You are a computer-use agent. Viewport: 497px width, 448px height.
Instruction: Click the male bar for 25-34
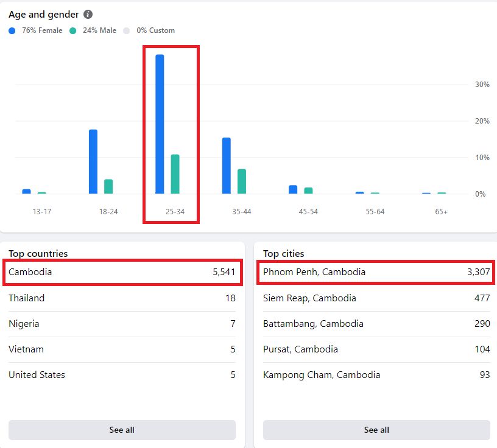(175, 174)
